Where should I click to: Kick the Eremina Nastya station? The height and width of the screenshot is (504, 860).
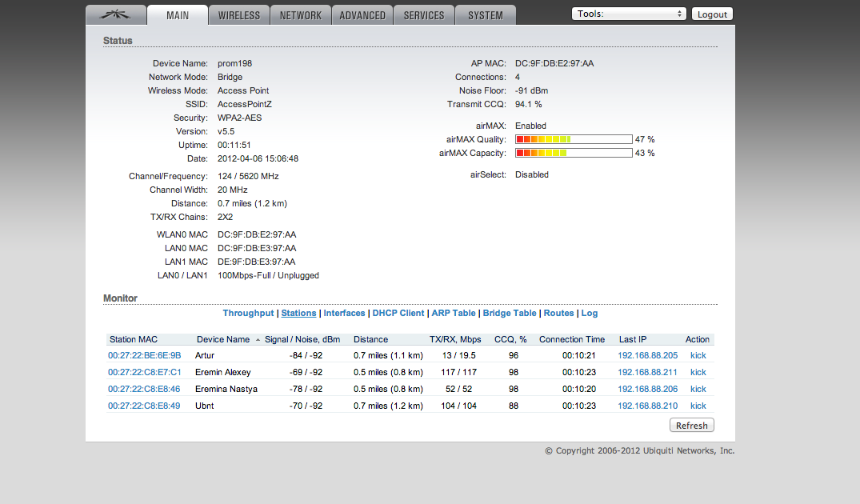click(698, 389)
